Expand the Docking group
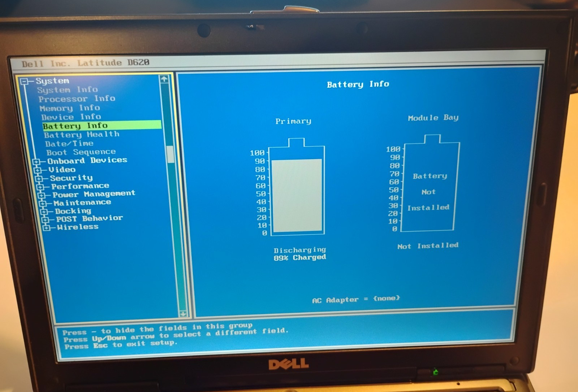The image size is (578, 392). 44,212
